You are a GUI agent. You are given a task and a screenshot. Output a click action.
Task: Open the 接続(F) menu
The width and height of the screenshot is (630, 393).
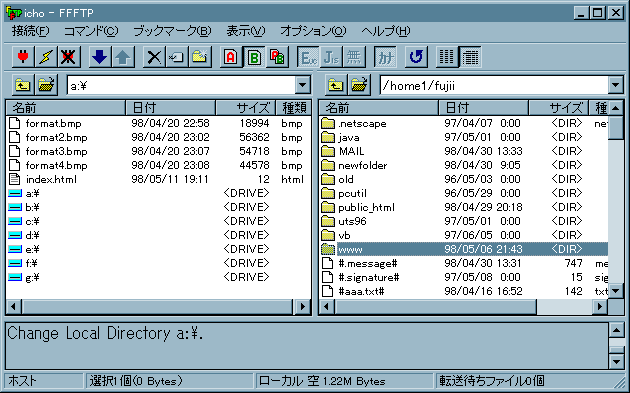pyautogui.click(x=31, y=31)
